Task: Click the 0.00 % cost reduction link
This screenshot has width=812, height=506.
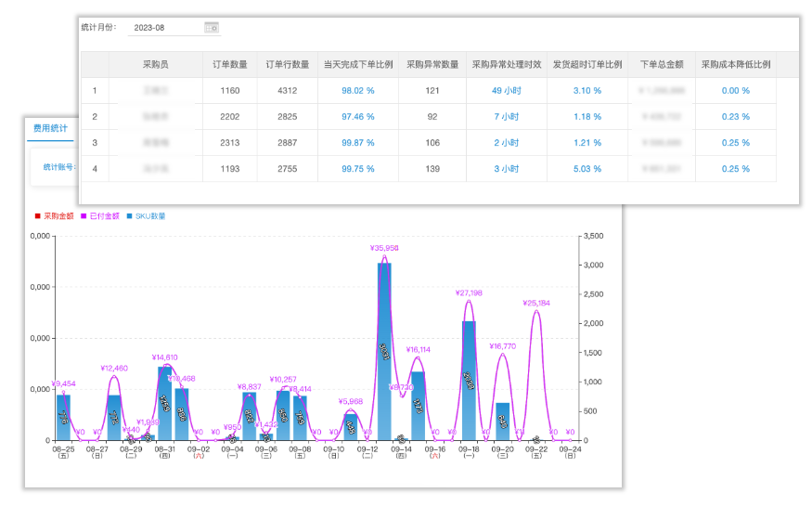Action: 735,91
